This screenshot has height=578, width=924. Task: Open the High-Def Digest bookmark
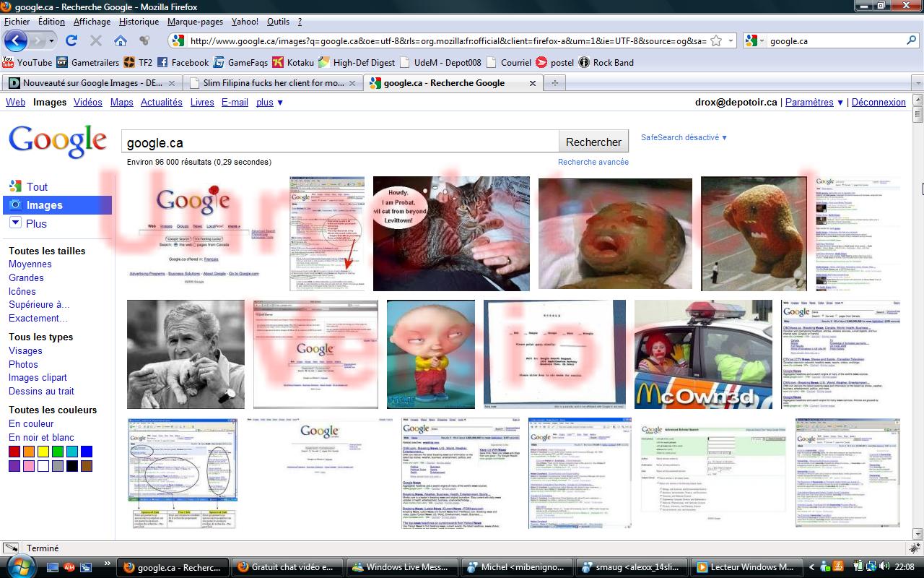click(357, 62)
